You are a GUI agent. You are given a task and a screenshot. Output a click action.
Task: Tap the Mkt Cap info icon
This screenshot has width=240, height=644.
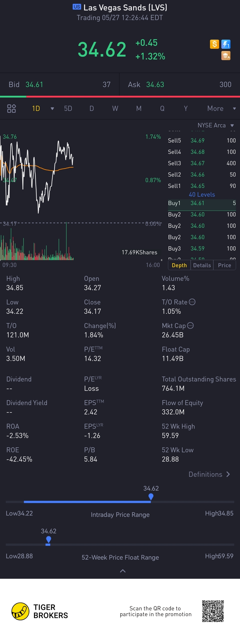click(x=190, y=326)
